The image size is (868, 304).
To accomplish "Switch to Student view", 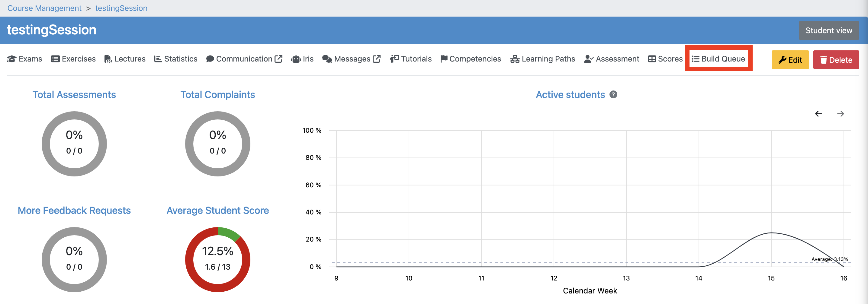I will (828, 30).
